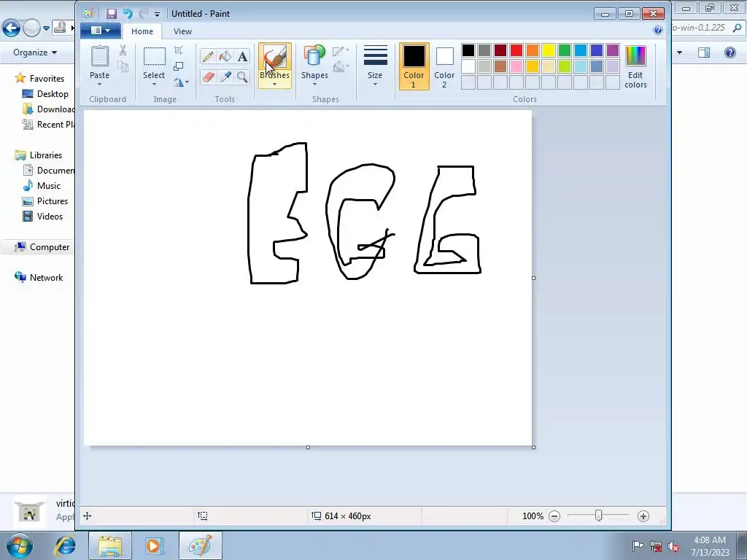Click the Paint Help question mark icon

[x=658, y=30]
